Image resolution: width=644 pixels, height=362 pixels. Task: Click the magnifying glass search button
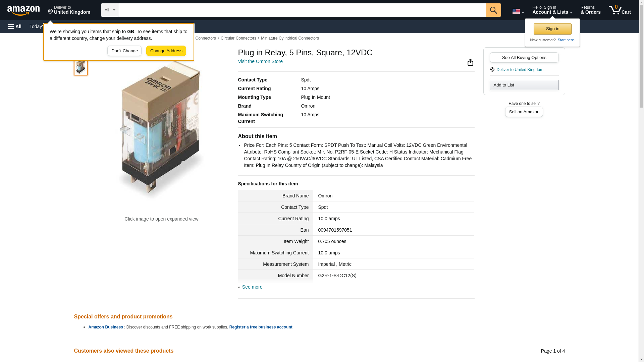493,10
